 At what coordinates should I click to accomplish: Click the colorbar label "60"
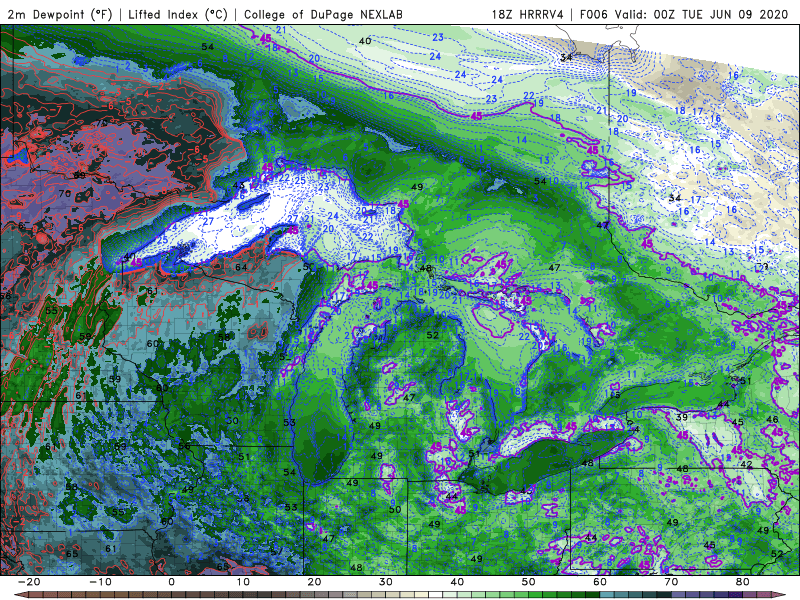(600, 582)
